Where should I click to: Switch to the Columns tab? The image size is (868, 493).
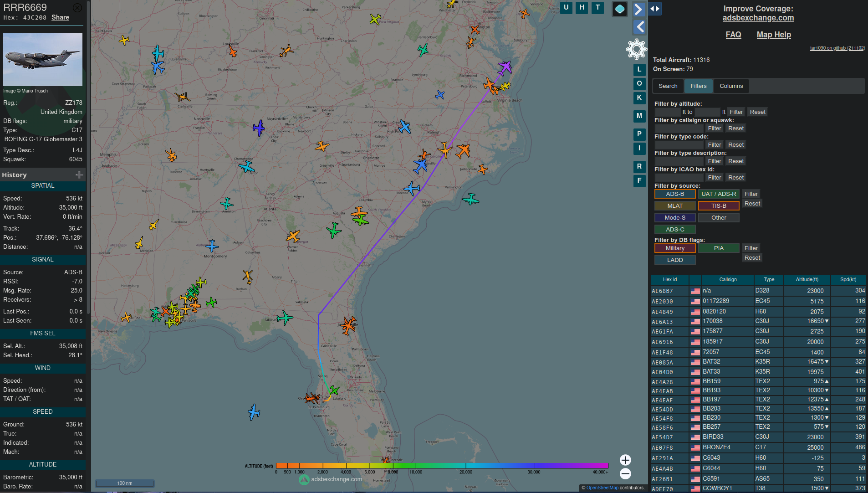tap(731, 86)
